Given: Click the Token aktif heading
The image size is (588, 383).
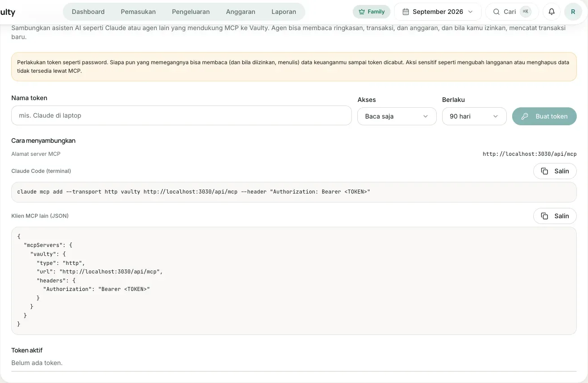Looking at the screenshot, I should pos(27,350).
